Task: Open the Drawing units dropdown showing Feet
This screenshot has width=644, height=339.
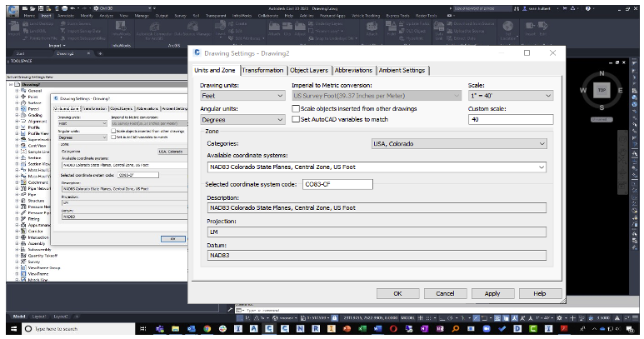Action: [x=242, y=96]
